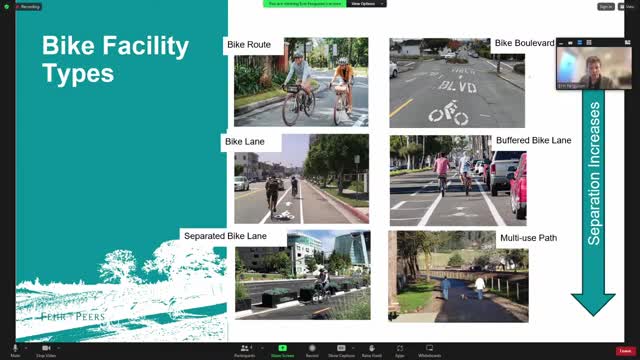Open Whiteboards from the toolbar
Viewport: 640px width, 360px height.
click(x=429, y=350)
